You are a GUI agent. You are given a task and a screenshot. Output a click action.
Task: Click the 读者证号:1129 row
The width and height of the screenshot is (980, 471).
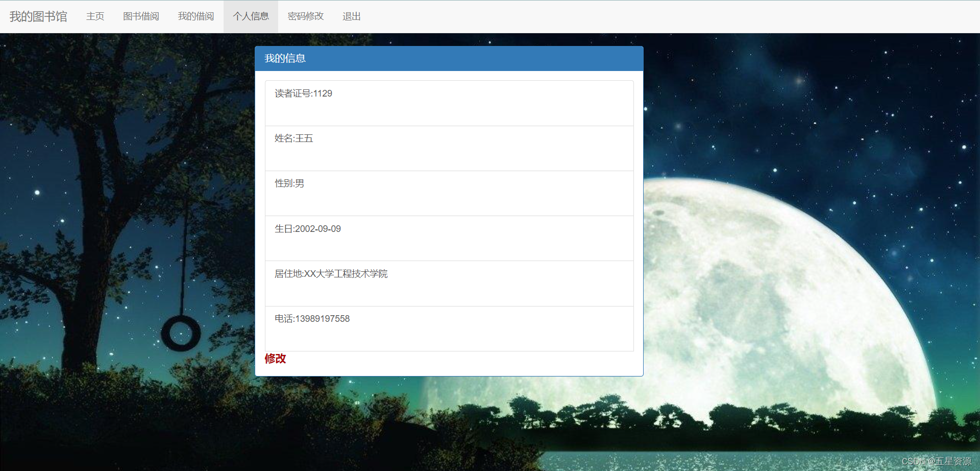click(449, 103)
